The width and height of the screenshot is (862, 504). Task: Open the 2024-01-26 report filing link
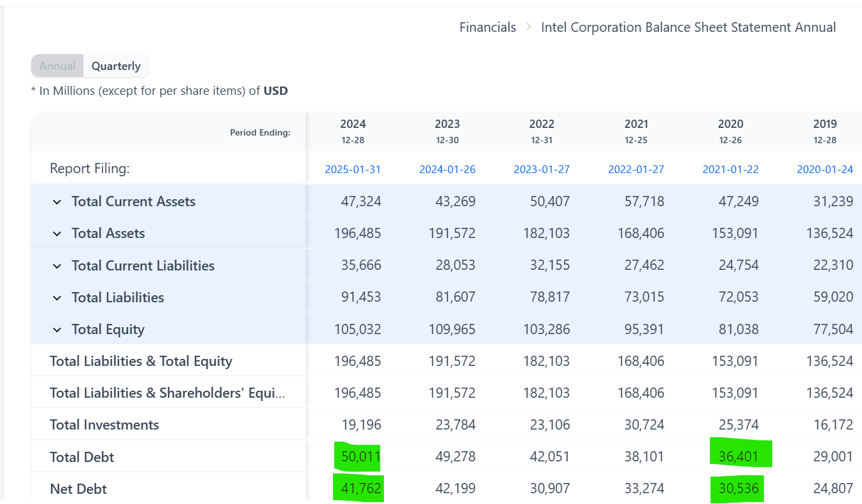(447, 169)
